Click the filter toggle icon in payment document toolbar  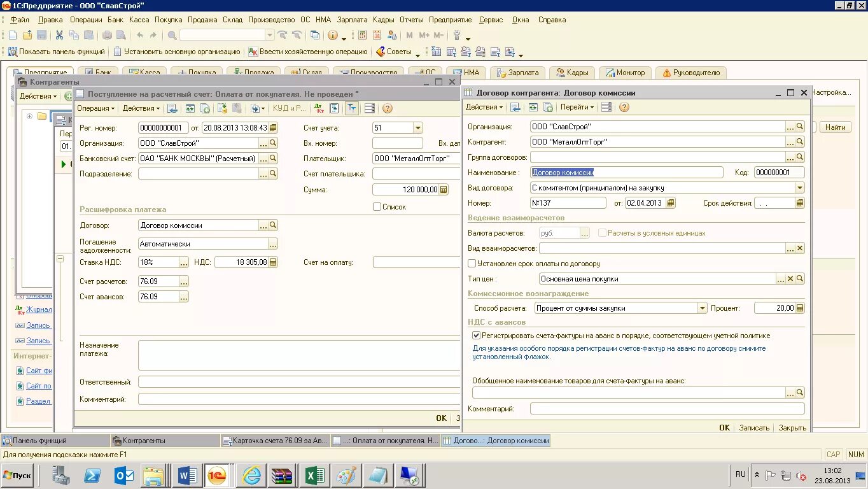[351, 108]
